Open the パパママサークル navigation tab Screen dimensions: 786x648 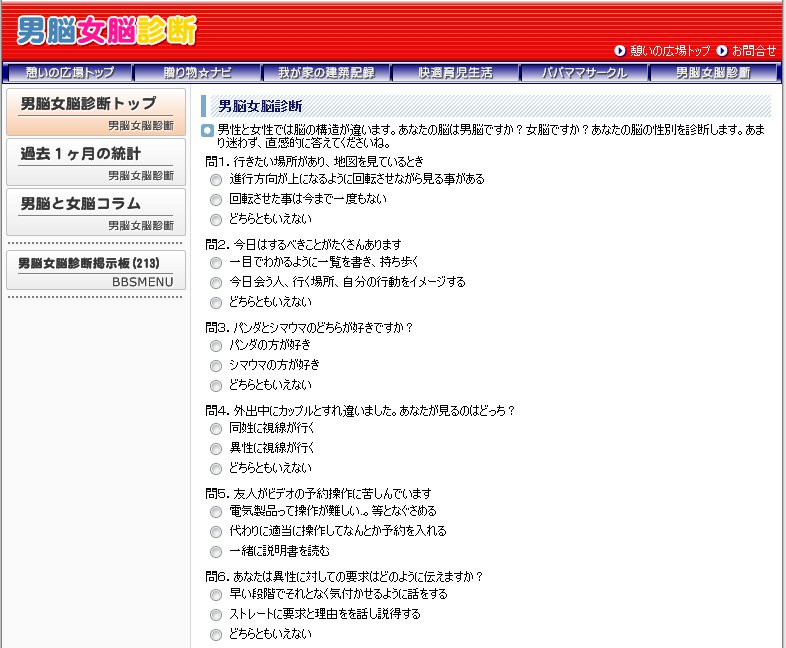584,73
